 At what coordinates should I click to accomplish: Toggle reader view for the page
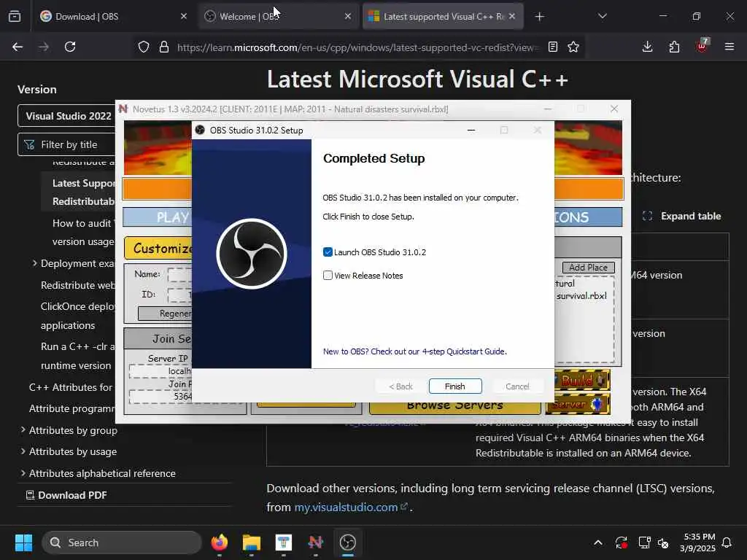(553, 47)
